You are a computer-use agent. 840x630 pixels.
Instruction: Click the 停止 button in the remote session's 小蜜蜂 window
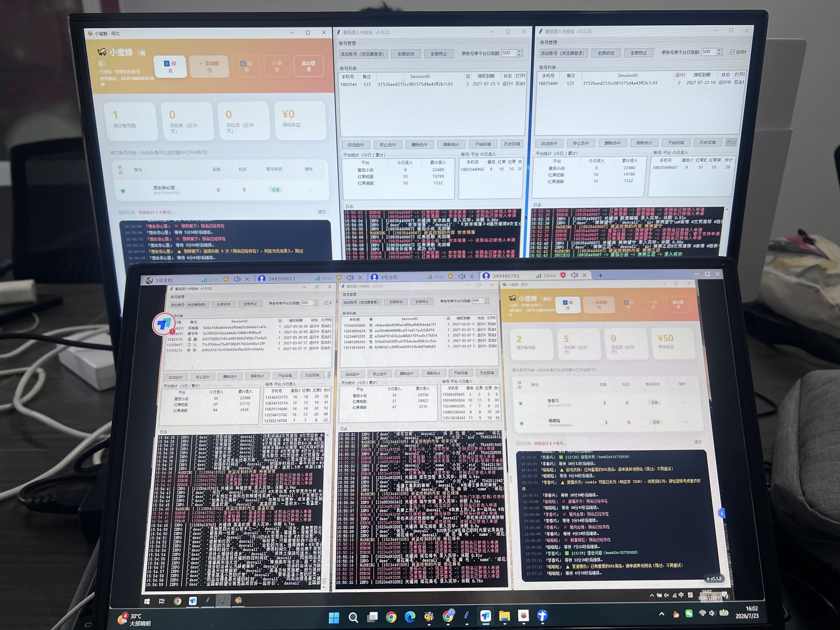(x=568, y=305)
